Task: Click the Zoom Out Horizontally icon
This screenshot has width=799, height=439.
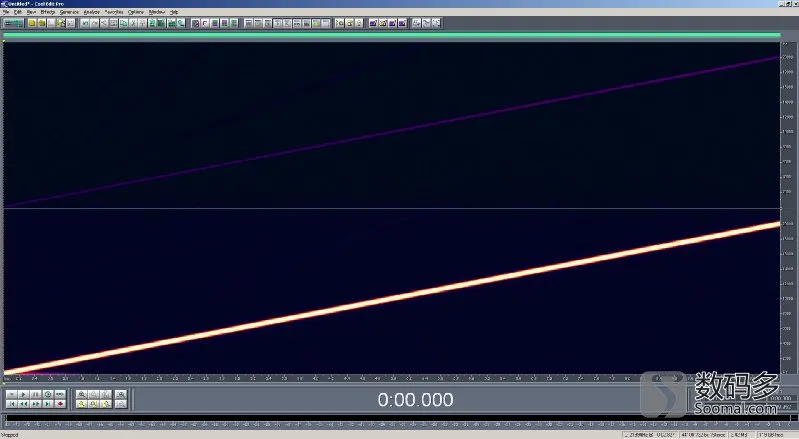Action: tap(94, 394)
